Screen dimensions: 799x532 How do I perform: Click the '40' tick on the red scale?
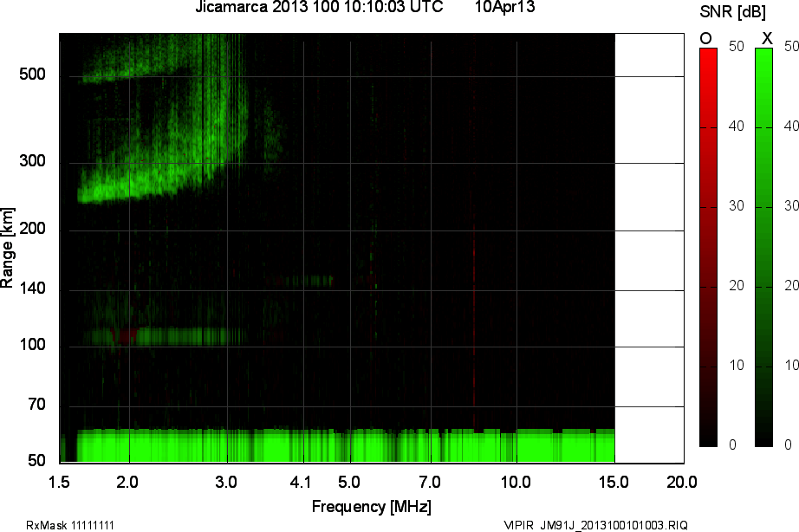737,126
